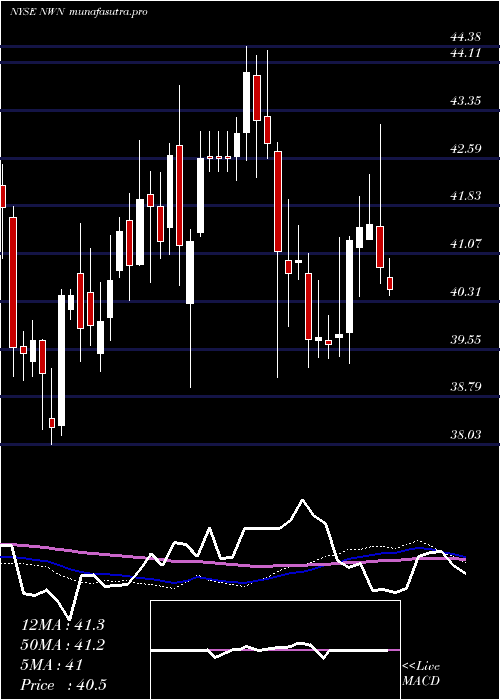Click the 43.35 price level label
The width and height of the screenshot is (500, 700).
tap(466, 101)
